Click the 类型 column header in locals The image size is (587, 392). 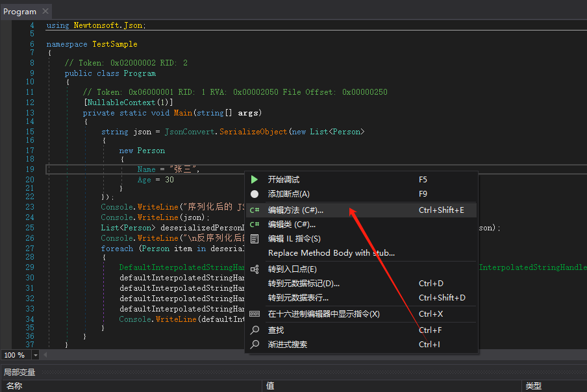tap(533, 386)
